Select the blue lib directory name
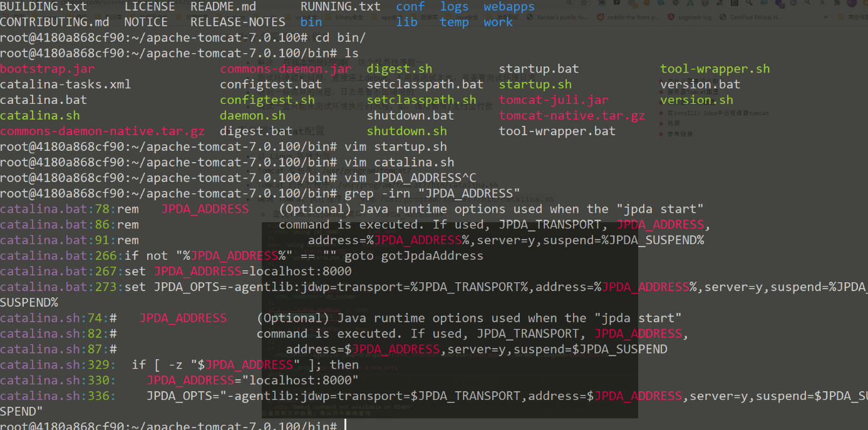This screenshot has width=868, height=430. coord(406,22)
